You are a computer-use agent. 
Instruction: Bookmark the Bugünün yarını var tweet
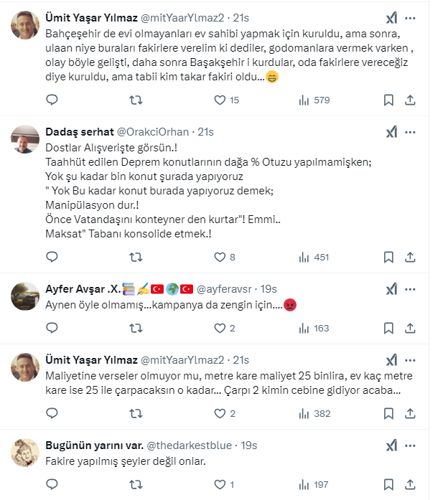click(388, 485)
